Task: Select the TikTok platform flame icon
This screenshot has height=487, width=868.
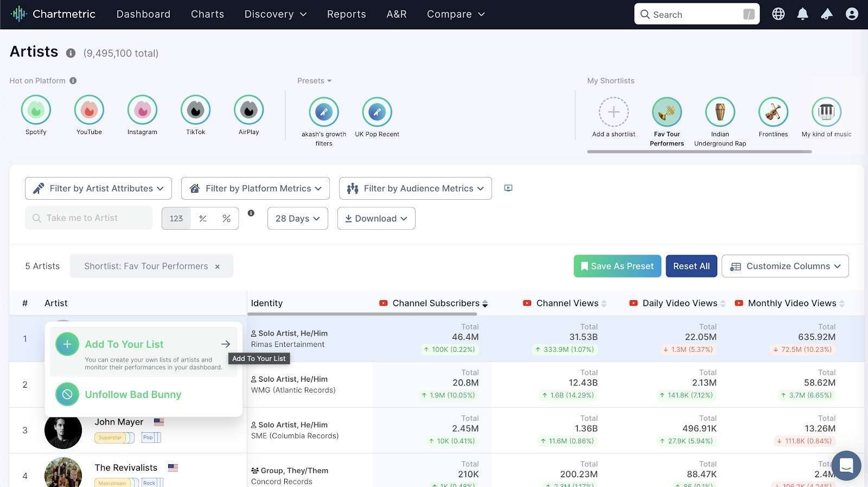Action: coord(195,110)
